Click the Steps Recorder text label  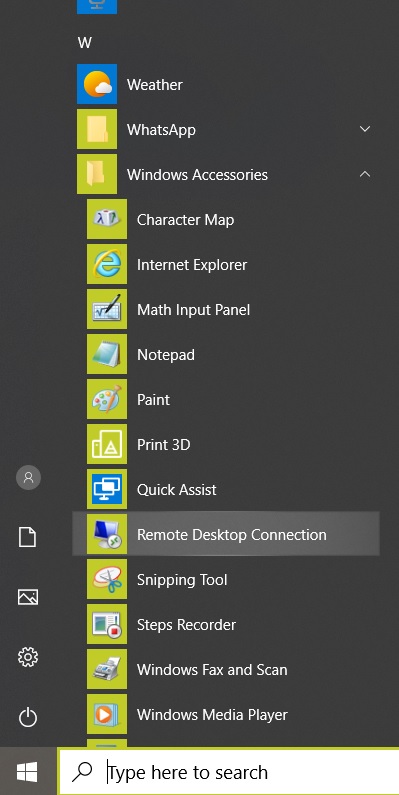(x=187, y=625)
